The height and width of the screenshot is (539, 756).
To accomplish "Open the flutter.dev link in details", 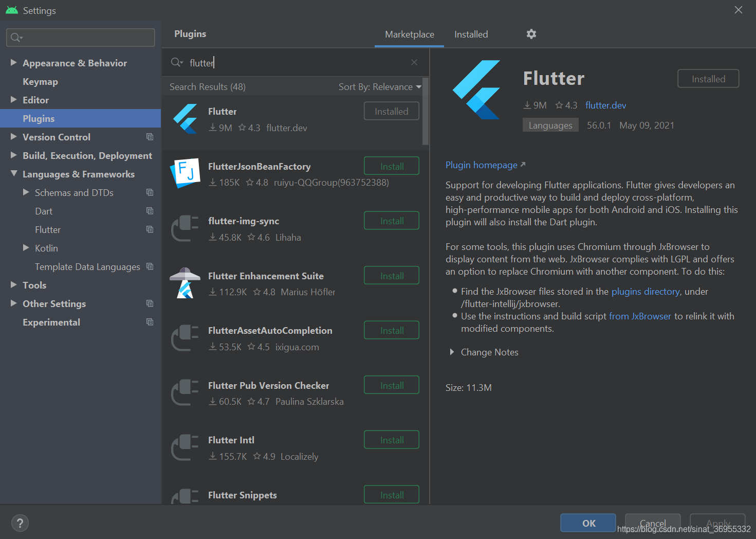I will coord(605,105).
